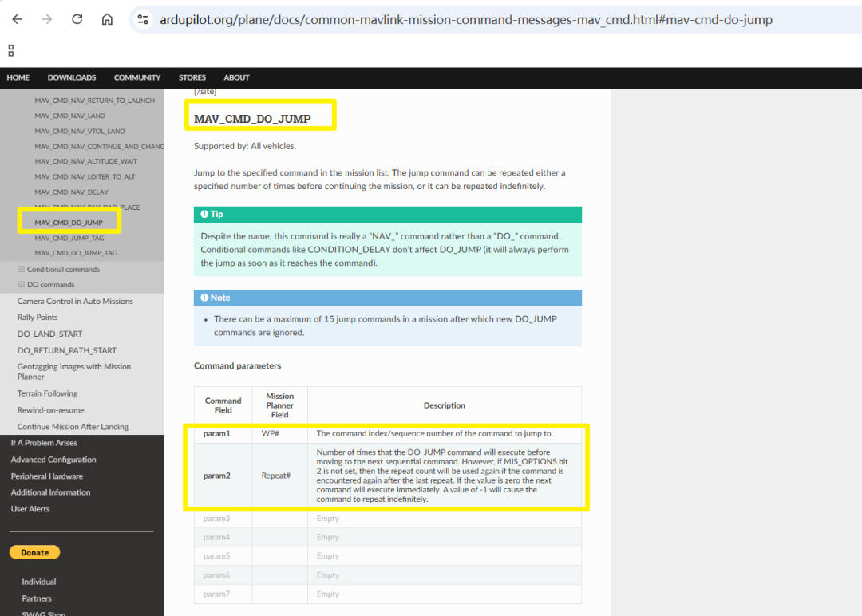The width and height of the screenshot is (862, 616).
Task: Open MAV_CMD_DO_JUMP_TAG sidebar link
Action: pyautogui.click(x=76, y=253)
